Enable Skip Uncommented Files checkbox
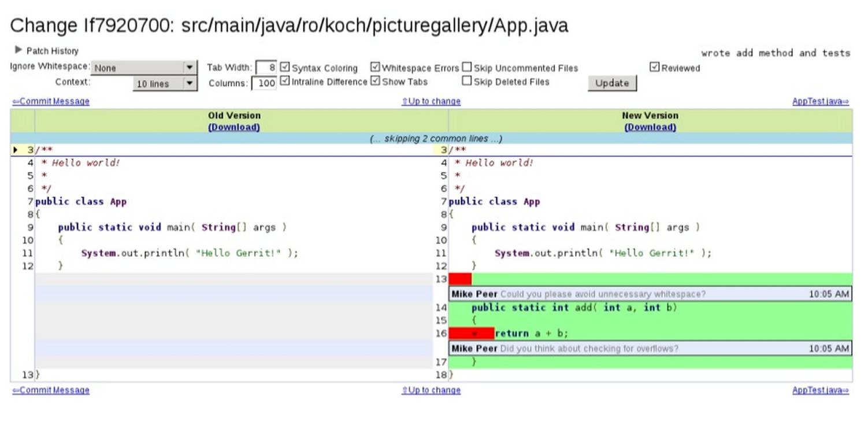This screenshot has width=868, height=428. [x=467, y=67]
